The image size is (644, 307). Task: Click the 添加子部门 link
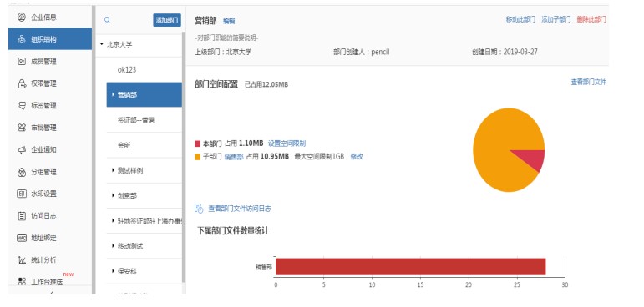click(556, 19)
